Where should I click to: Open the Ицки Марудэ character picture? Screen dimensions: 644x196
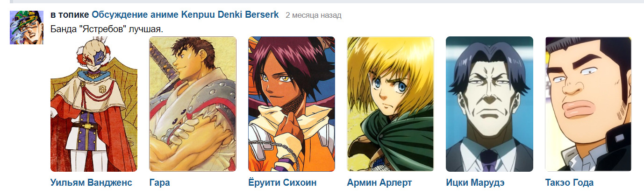click(490, 104)
